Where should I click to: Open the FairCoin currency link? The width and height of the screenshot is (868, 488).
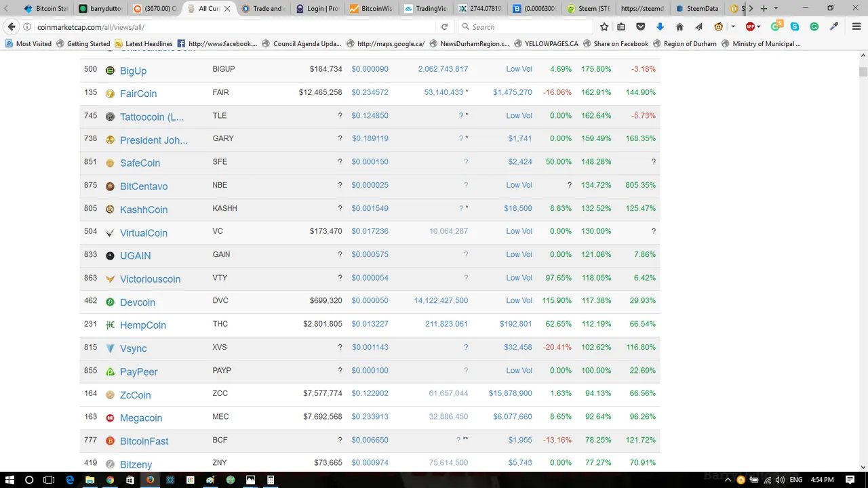(x=138, y=94)
